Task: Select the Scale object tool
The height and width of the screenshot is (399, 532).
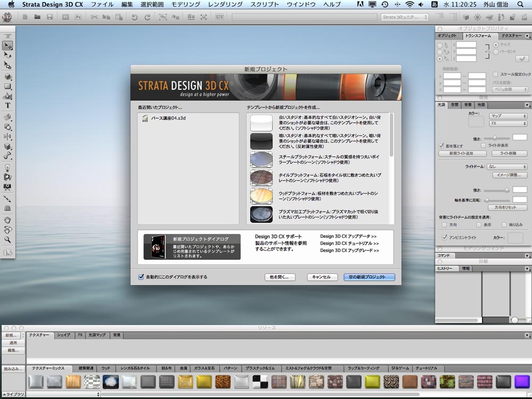Action: pos(7,65)
